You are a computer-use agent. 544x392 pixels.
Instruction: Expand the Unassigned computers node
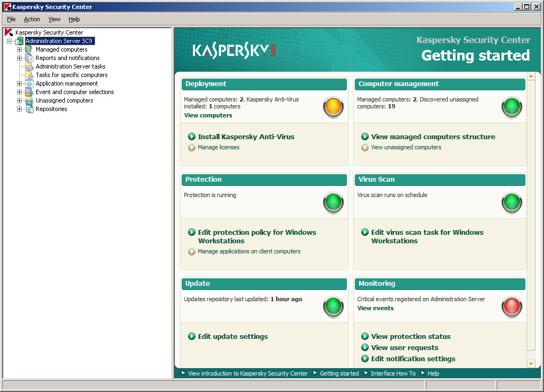pyautogui.click(x=20, y=100)
